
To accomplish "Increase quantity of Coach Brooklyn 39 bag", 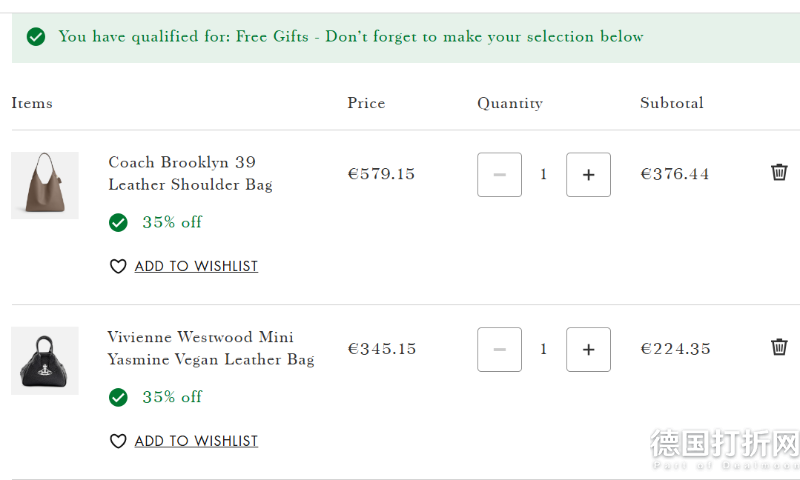I will pos(588,174).
